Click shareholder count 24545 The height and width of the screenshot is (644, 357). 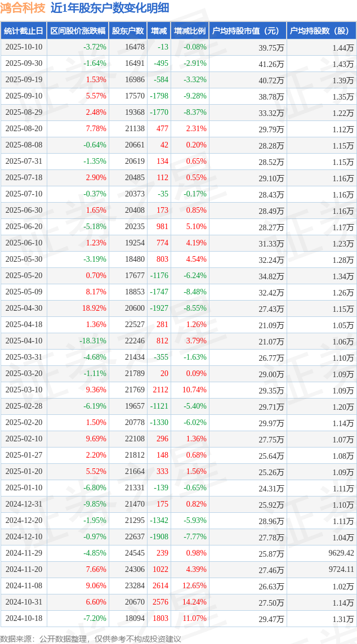135,553
